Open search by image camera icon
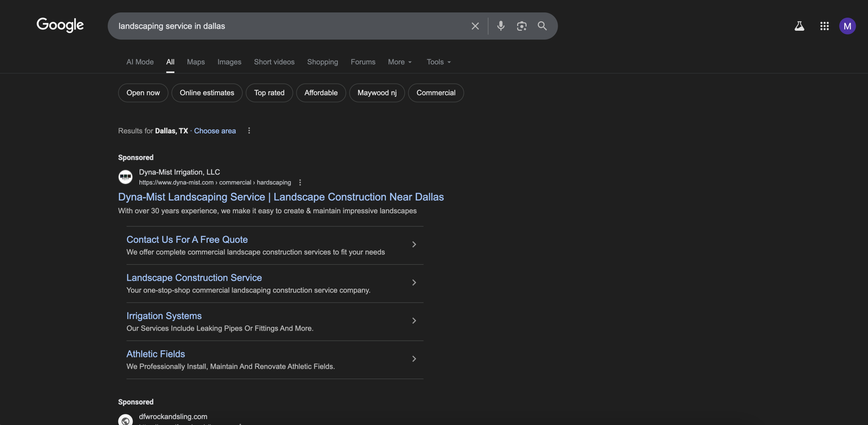The image size is (868, 425). (x=521, y=26)
